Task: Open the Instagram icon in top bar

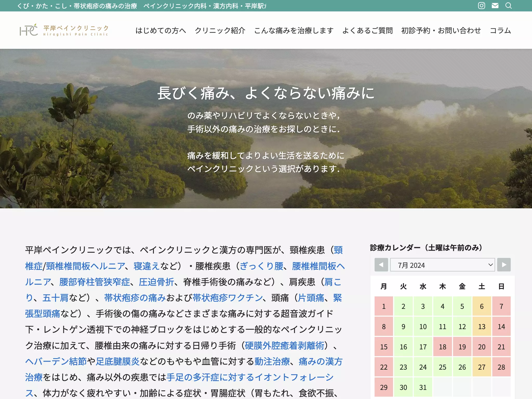Action: tap(481, 5)
